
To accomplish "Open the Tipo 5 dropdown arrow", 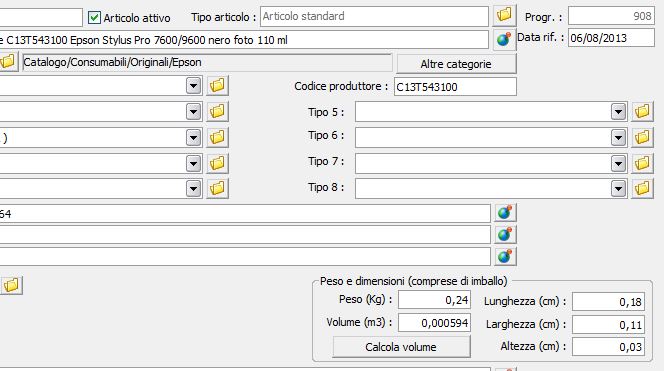I will click(x=619, y=112).
